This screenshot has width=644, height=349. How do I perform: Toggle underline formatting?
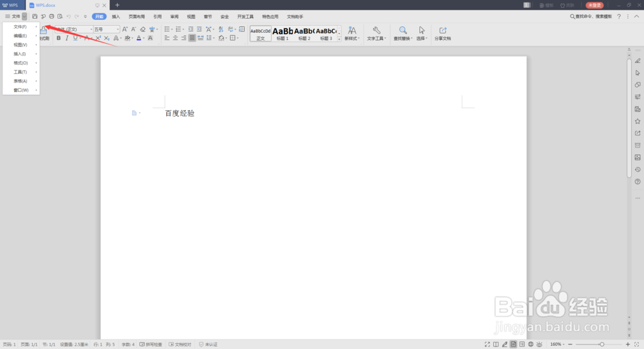pos(75,38)
